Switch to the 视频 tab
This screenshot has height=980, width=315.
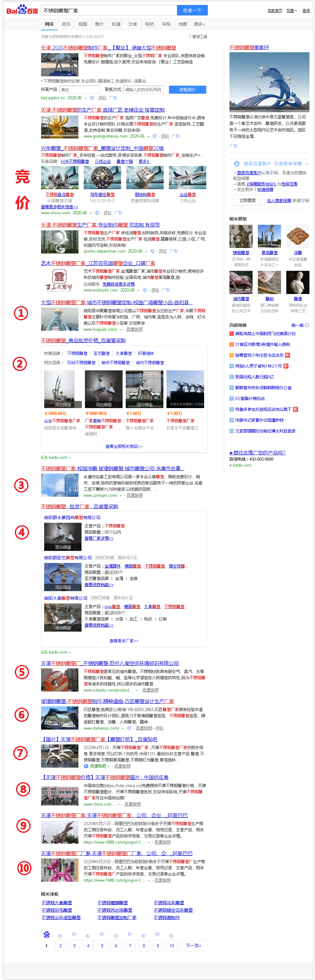coord(83,24)
